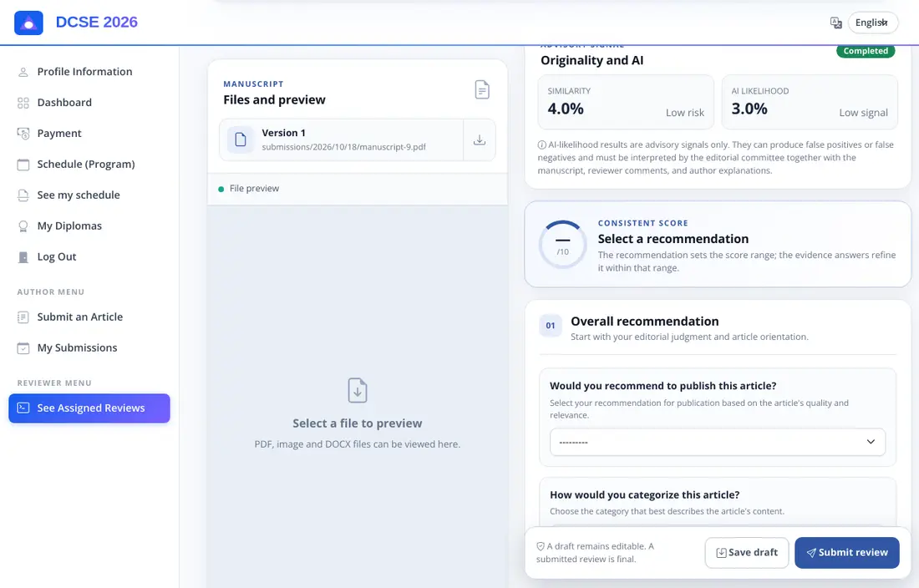Click the My Submissions icon

tap(23, 348)
